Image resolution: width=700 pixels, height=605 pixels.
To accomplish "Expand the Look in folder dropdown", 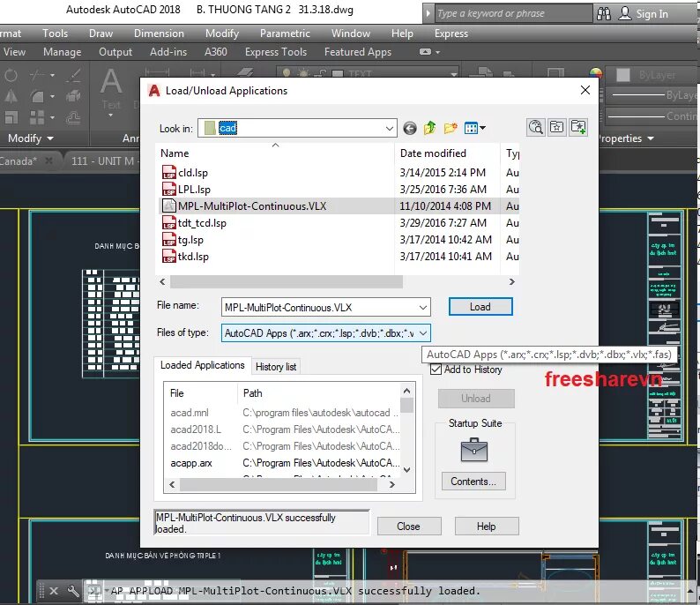I will click(x=390, y=129).
